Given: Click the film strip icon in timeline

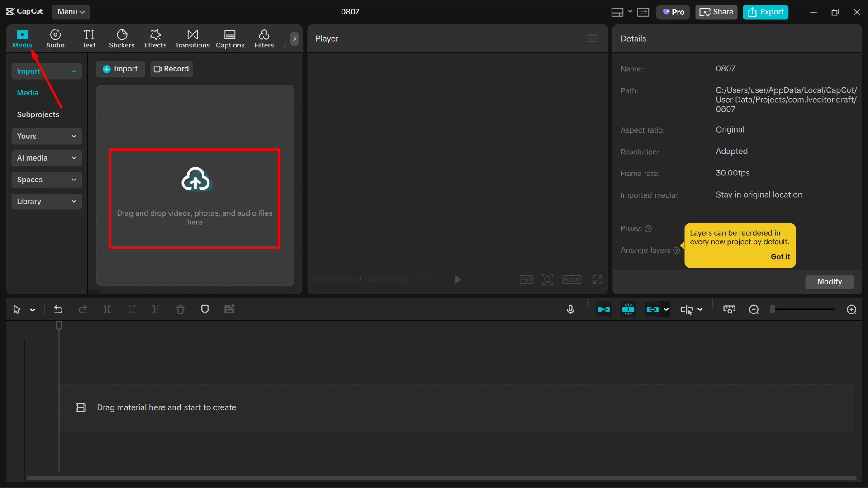Looking at the screenshot, I should pos(81,407).
